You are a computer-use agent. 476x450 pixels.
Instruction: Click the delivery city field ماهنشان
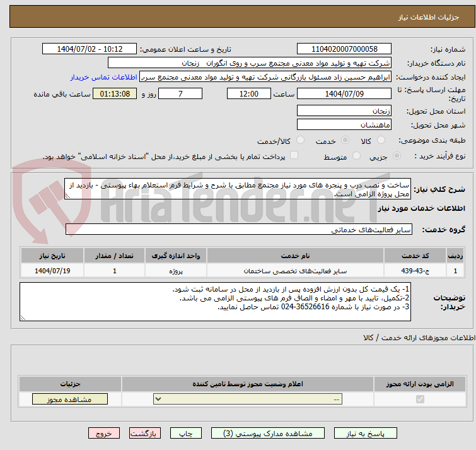point(344,124)
